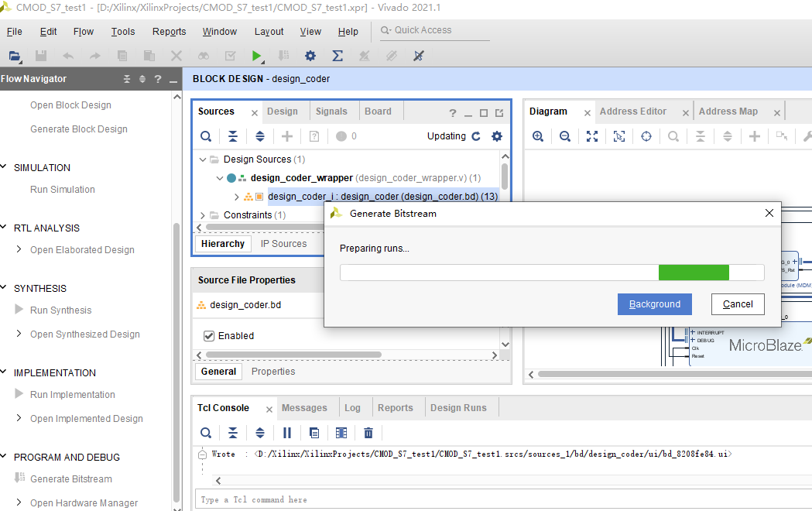Image resolution: width=812 pixels, height=511 pixels.
Task: Expand design_coder_i tree node
Action: coord(237,197)
